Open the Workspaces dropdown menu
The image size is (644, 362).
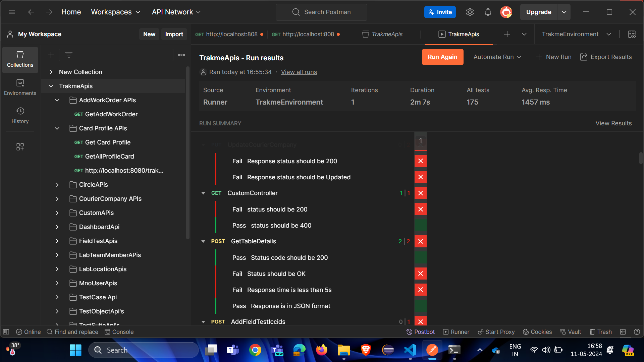click(x=116, y=12)
